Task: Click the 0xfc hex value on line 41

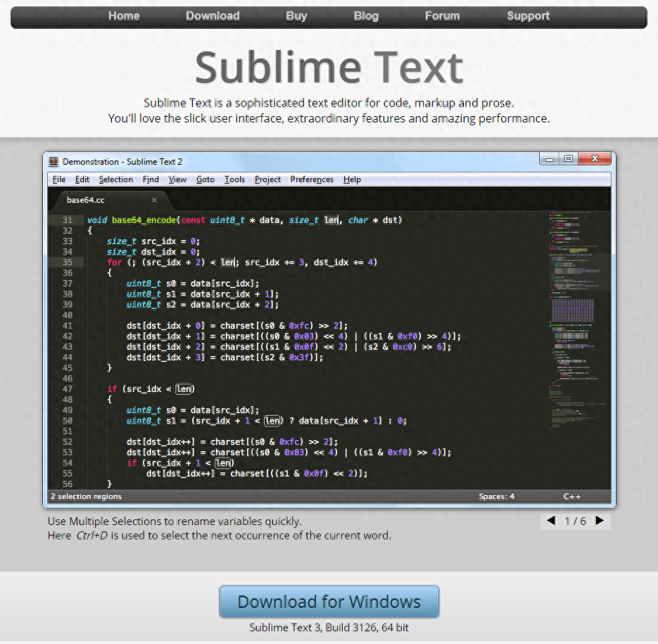Action: 299,326
